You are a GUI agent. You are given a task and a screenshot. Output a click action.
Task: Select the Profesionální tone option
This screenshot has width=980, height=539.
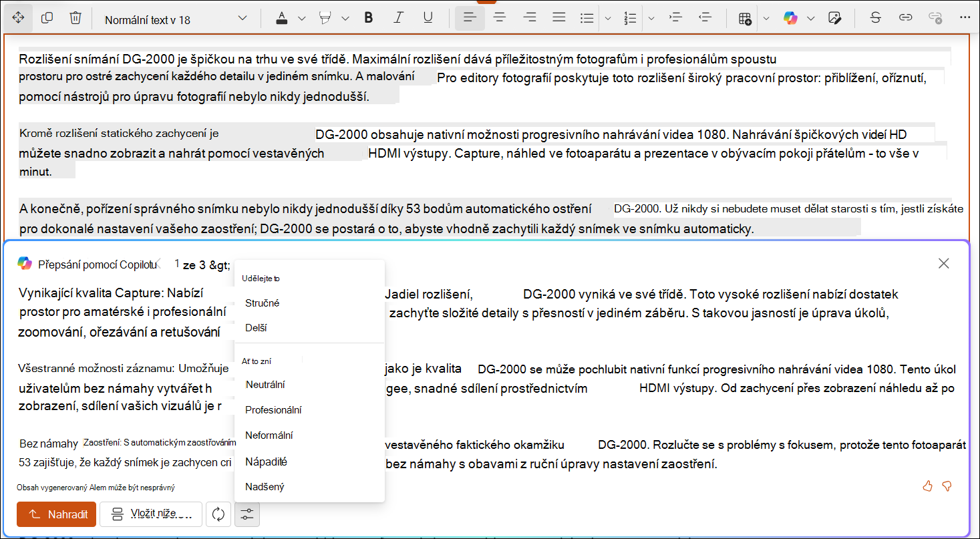pyautogui.click(x=310, y=410)
